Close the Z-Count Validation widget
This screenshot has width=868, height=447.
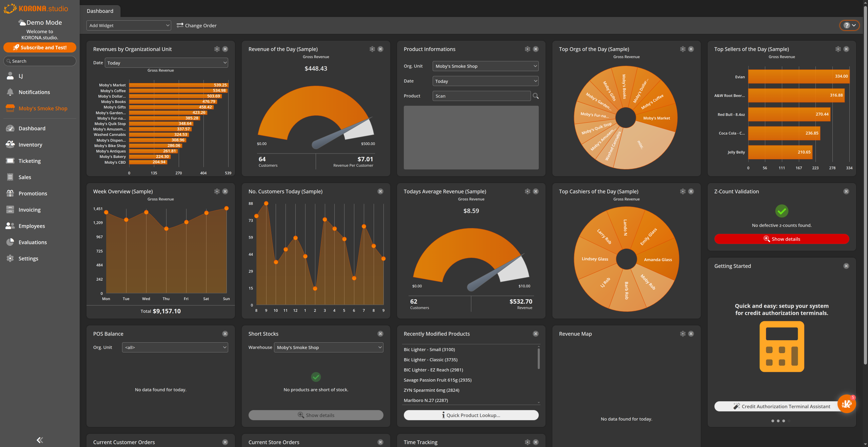tap(846, 191)
